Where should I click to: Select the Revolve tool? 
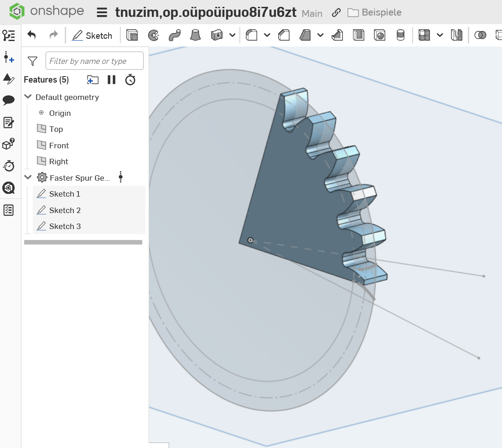pos(154,35)
